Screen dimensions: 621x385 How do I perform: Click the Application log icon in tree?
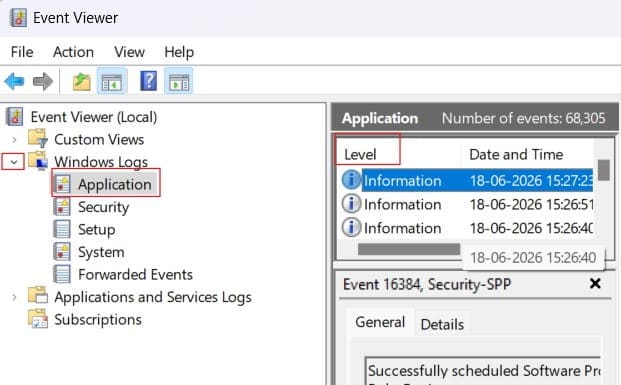tap(62, 184)
